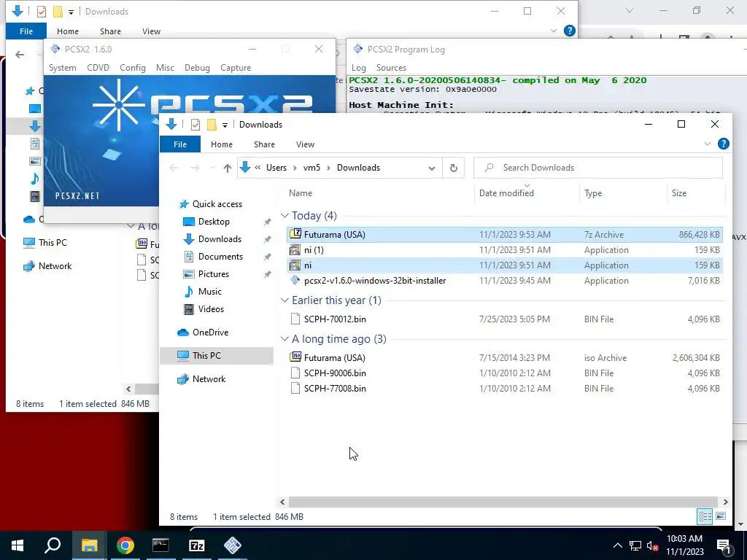Click the right arrow of horizontal scrollbar
This screenshot has width=747, height=560.
click(x=725, y=502)
